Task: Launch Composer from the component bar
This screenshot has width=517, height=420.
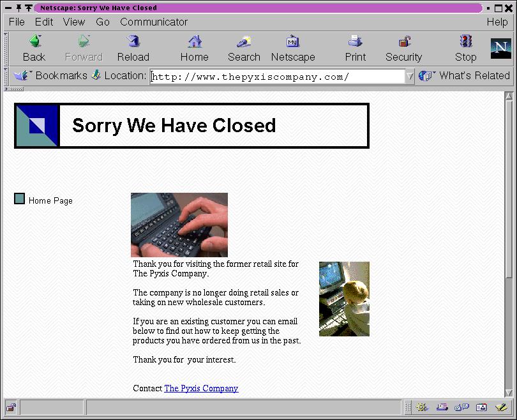Action: [501, 407]
